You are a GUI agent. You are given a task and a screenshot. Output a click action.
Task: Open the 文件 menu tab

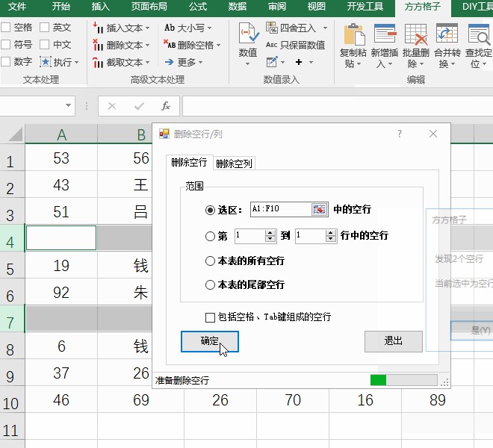[17, 7]
